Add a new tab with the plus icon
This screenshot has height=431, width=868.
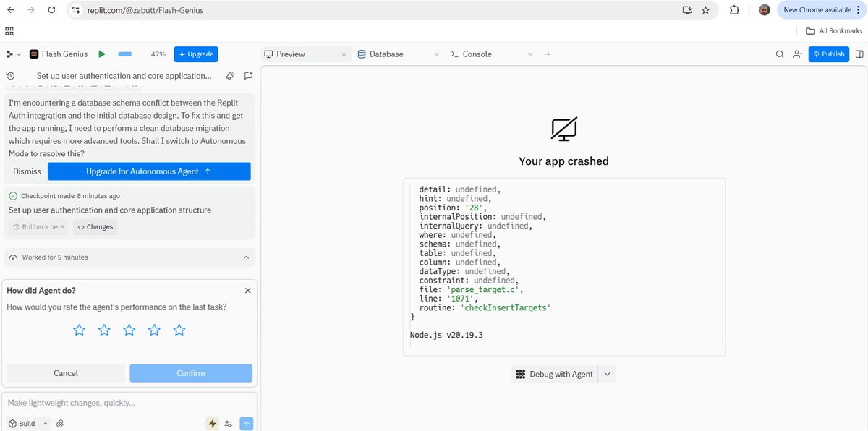pyautogui.click(x=548, y=54)
